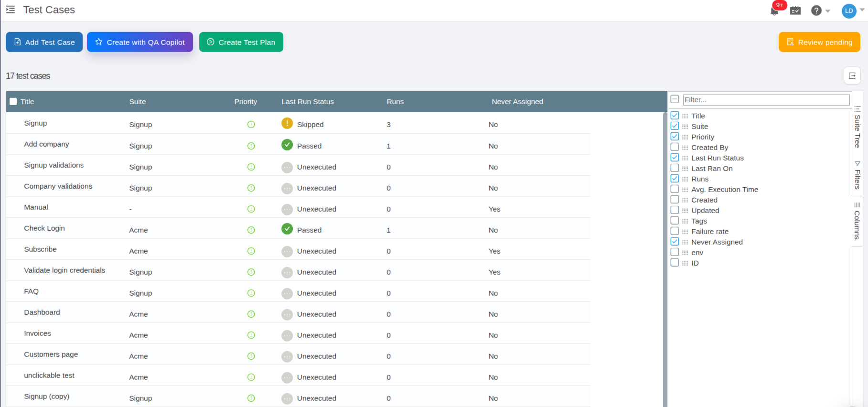Image resolution: width=868 pixels, height=407 pixels.
Task: Click the column Filter input field
Action: coord(766,99)
